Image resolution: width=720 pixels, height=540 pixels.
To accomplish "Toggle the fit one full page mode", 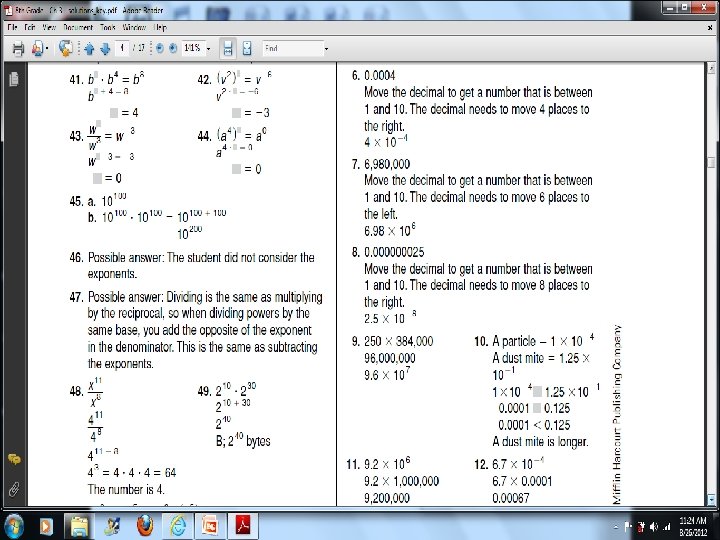I will [247, 48].
